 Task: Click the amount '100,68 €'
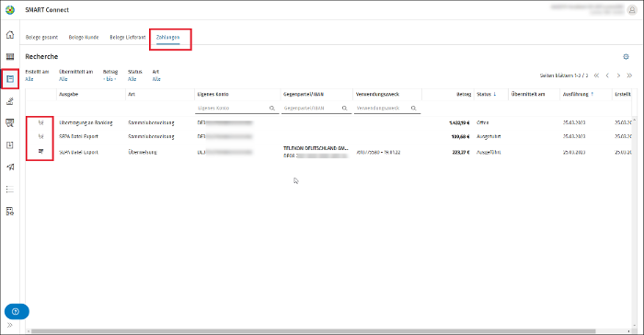coord(460,136)
